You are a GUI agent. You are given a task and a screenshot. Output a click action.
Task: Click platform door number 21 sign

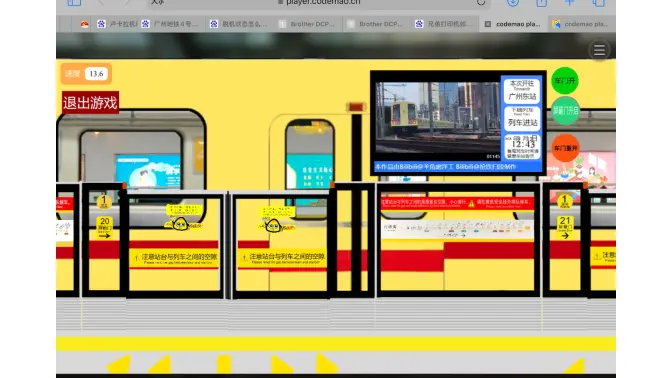(x=564, y=228)
